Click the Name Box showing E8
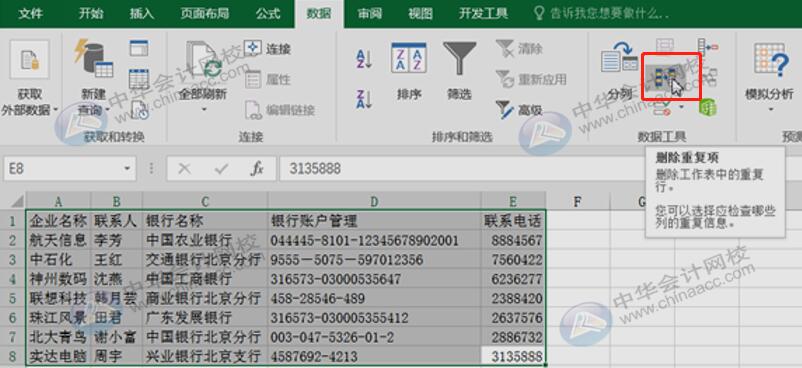The image size is (802, 368). (x=70, y=168)
